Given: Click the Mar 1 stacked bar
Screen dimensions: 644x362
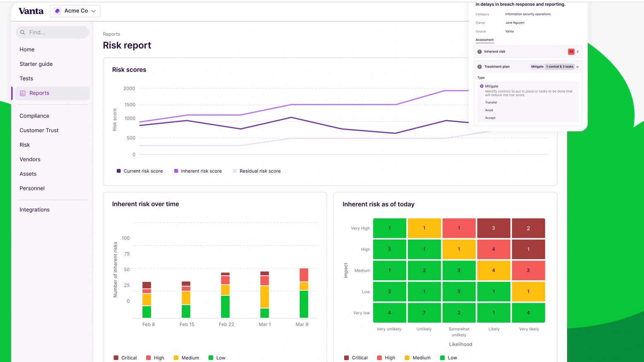Looking at the screenshot, I should click(x=265, y=295).
